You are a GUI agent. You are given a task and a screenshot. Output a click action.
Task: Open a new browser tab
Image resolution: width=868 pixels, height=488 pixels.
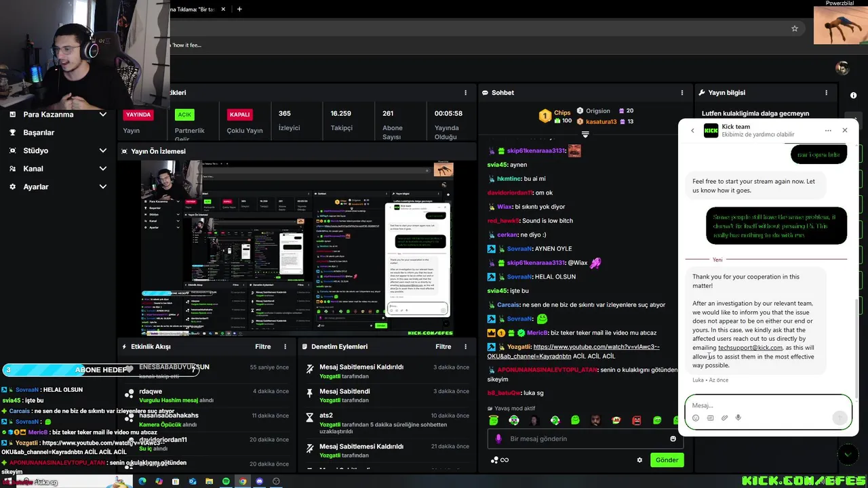(239, 9)
